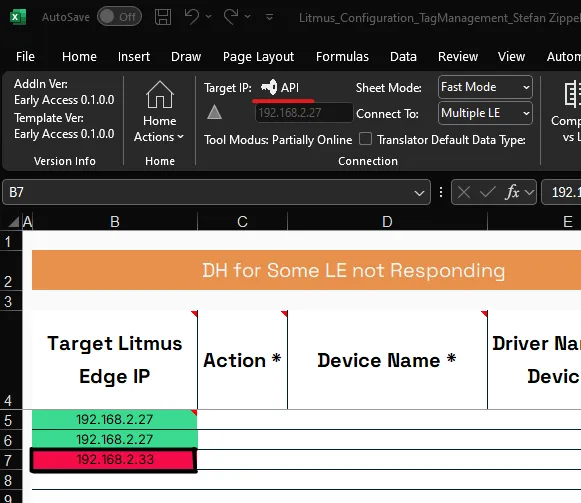This screenshot has width=581, height=503.
Task: Undo the last action with the arrow icon
Action: pos(192,17)
